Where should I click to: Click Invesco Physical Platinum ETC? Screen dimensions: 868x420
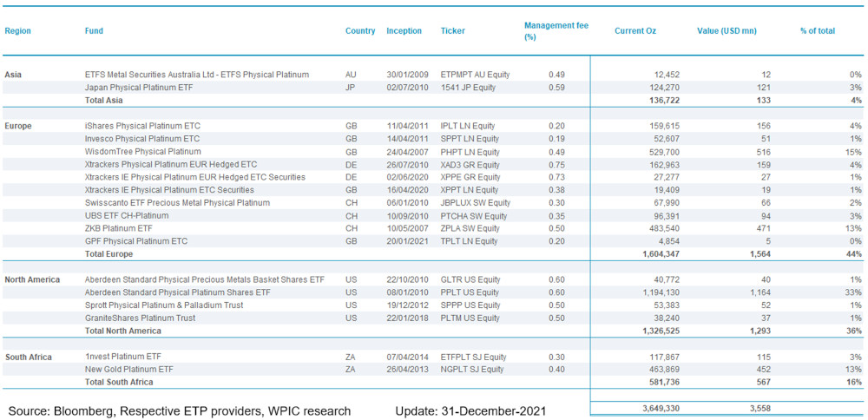(141, 138)
